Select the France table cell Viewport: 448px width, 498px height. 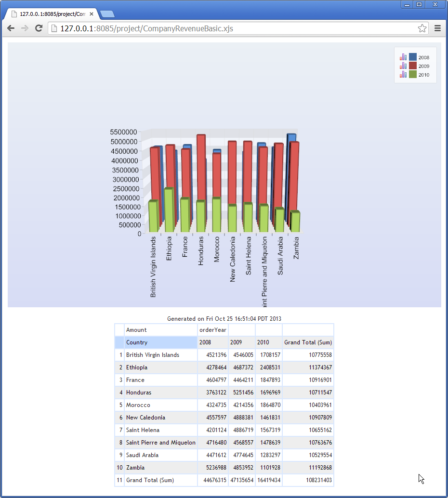[x=160, y=380]
